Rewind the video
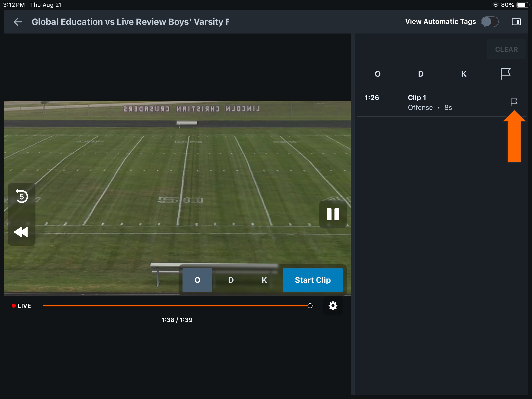This screenshot has height=399, width=532. [21, 232]
